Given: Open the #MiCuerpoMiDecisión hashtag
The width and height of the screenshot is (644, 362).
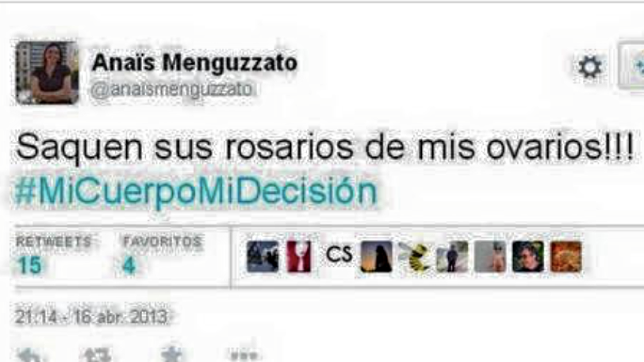Looking at the screenshot, I should (195, 191).
